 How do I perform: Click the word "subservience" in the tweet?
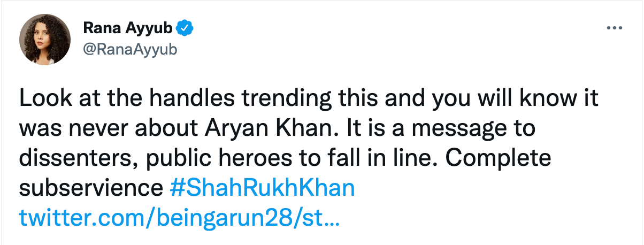[x=90, y=188]
